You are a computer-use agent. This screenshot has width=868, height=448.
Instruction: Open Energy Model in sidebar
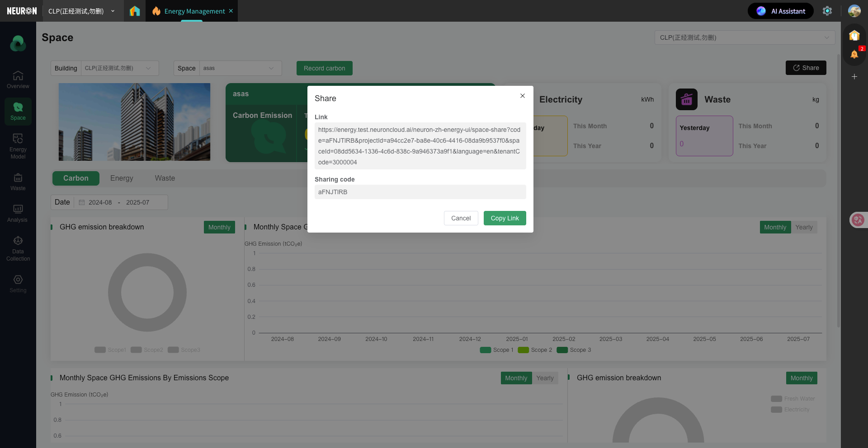pyautogui.click(x=18, y=146)
